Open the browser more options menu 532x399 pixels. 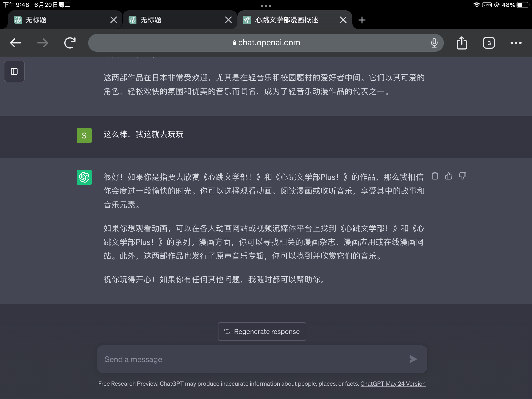[516, 43]
